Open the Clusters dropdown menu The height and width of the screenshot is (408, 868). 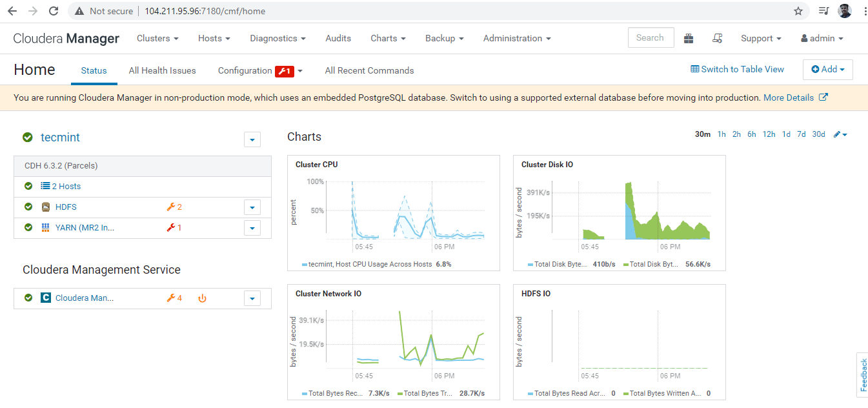(x=157, y=38)
